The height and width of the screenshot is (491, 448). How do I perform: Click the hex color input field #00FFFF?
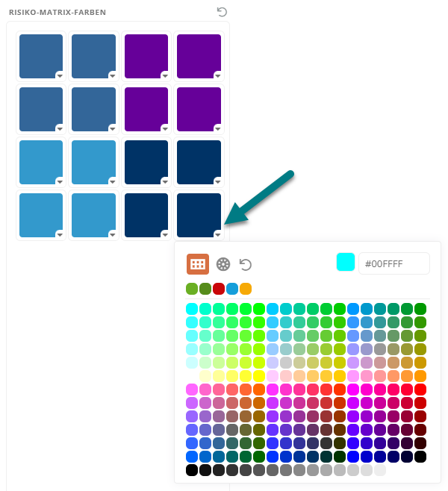(x=394, y=263)
